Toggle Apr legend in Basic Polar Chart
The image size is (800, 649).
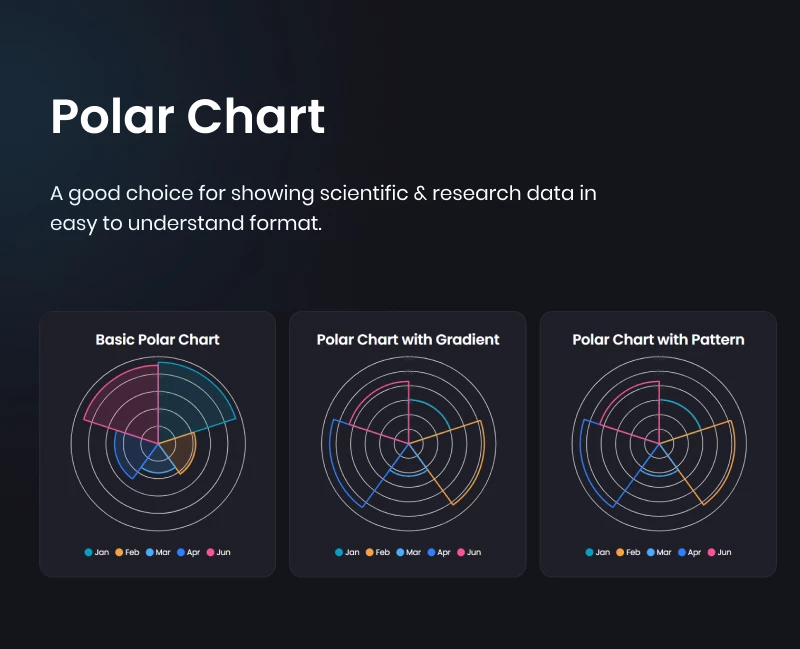[x=188, y=552]
